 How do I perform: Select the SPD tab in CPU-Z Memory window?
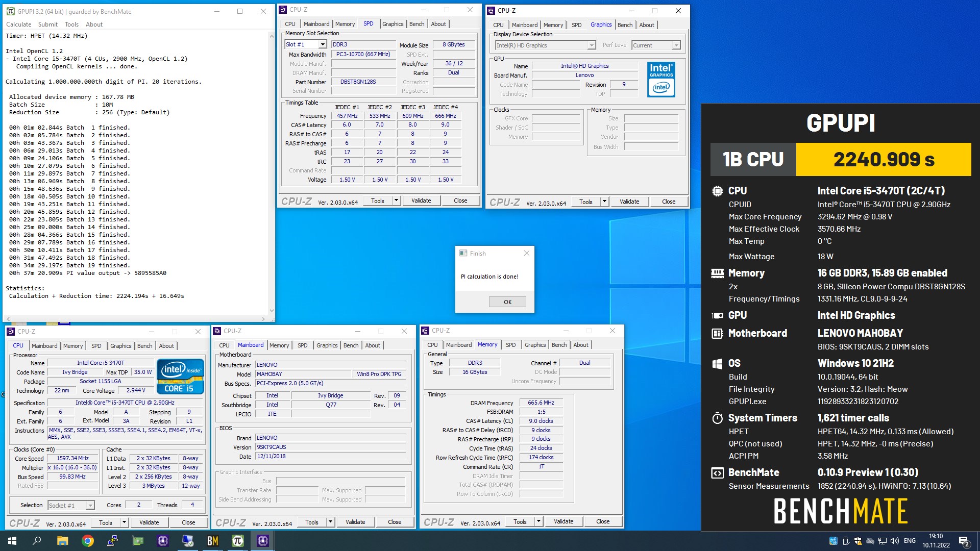click(510, 345)
